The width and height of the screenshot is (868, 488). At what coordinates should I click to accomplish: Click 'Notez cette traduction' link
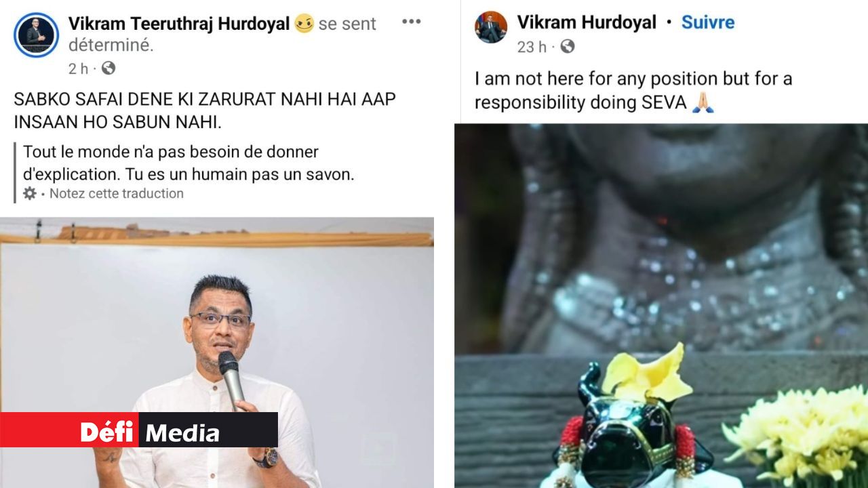pos(117,194)
